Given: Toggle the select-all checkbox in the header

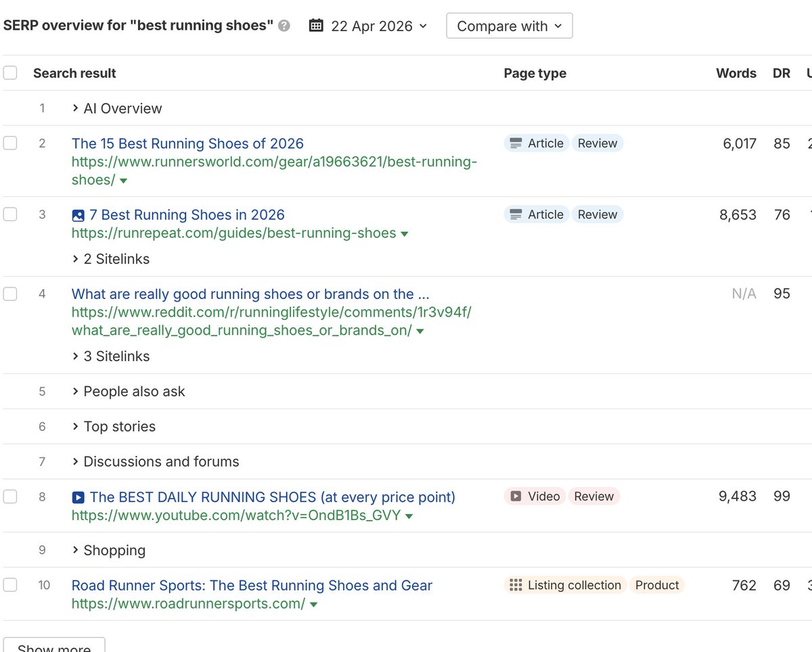Looking at the screenshot, I should click(x=10, y=73).
